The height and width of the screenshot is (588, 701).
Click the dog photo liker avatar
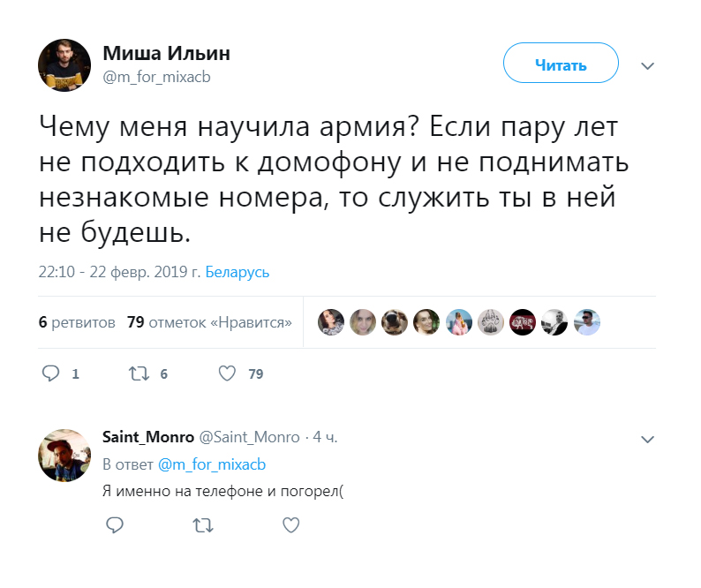coord(395,322)
